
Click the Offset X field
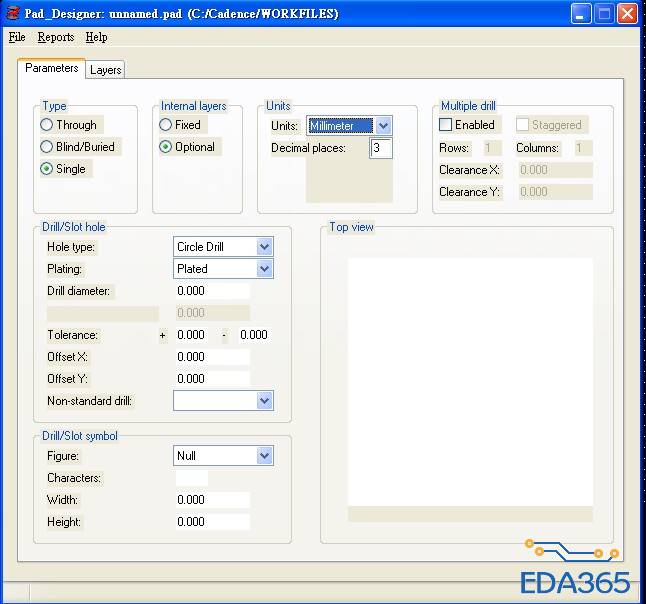[212, 357]
